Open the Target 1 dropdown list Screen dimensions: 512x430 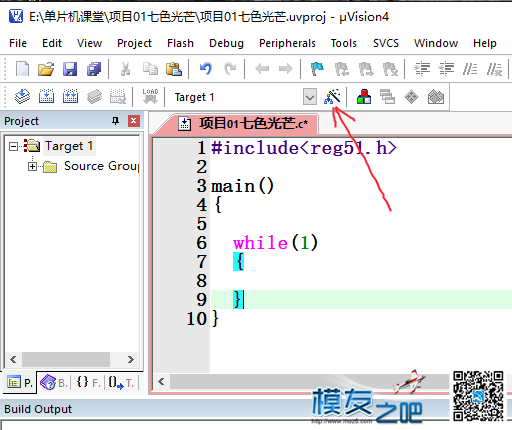tap(310, 97)
